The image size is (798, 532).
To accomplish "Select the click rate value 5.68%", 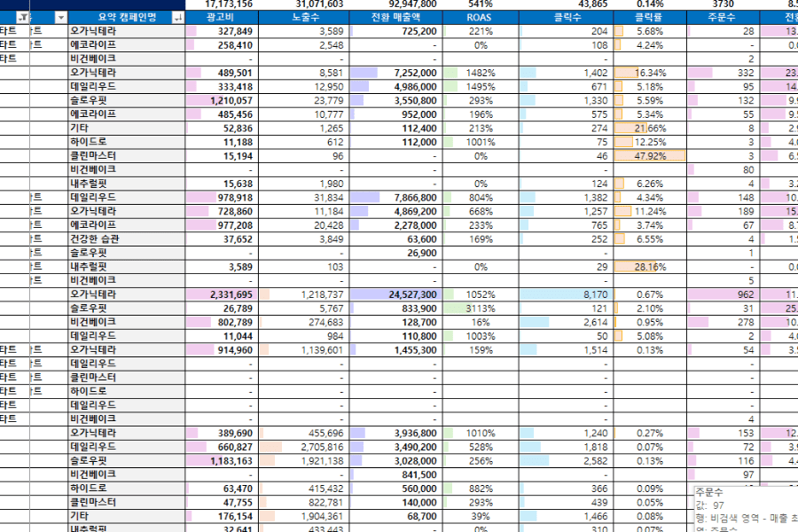I will tap(650, 31).
